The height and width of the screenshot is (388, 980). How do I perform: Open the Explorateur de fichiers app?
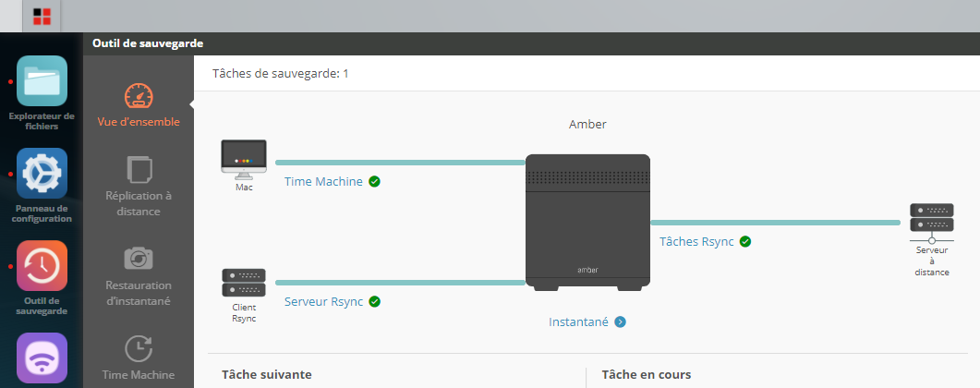pyautogui.click(x=42, y=81)
